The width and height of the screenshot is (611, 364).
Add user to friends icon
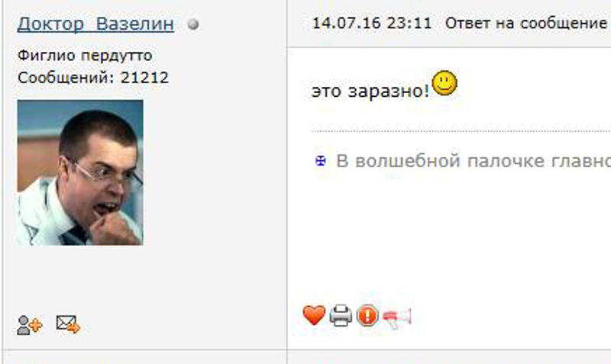[x=30, y=324]
